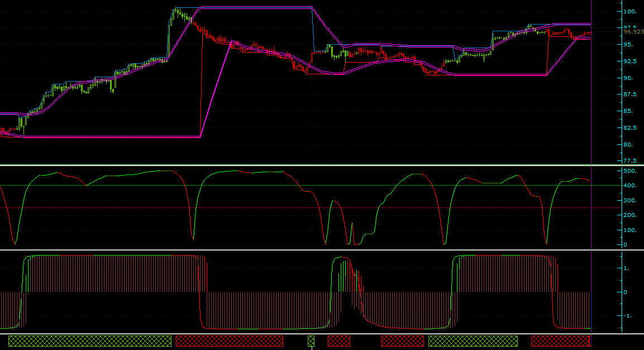Image resolution: width=644 pixels, height=350 pixels.
Task: Click the 200. oscillator axis label
Action: click(x=630, y=215)
